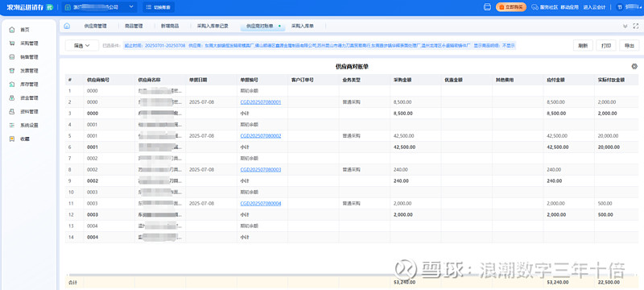The image size is (644, 290).
Task: Click the 库存管理 warehouse icon in sidebar
Action: (x=12, y=85)
